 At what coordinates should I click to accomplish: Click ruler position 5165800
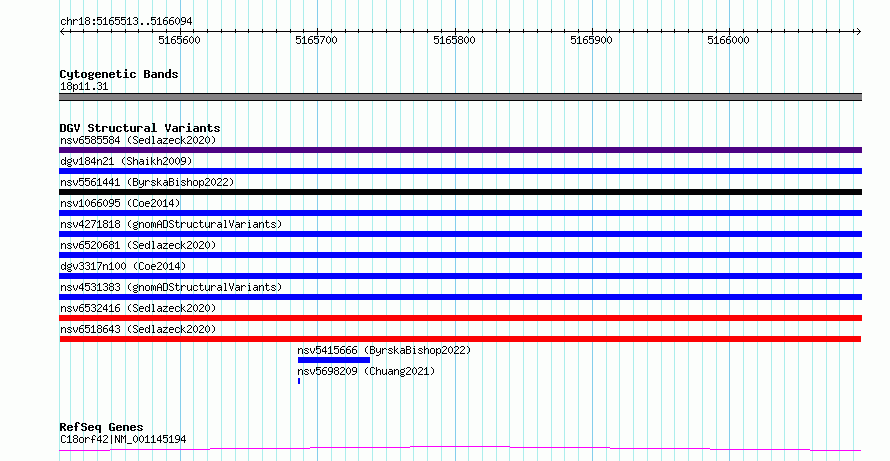(454, 40)
